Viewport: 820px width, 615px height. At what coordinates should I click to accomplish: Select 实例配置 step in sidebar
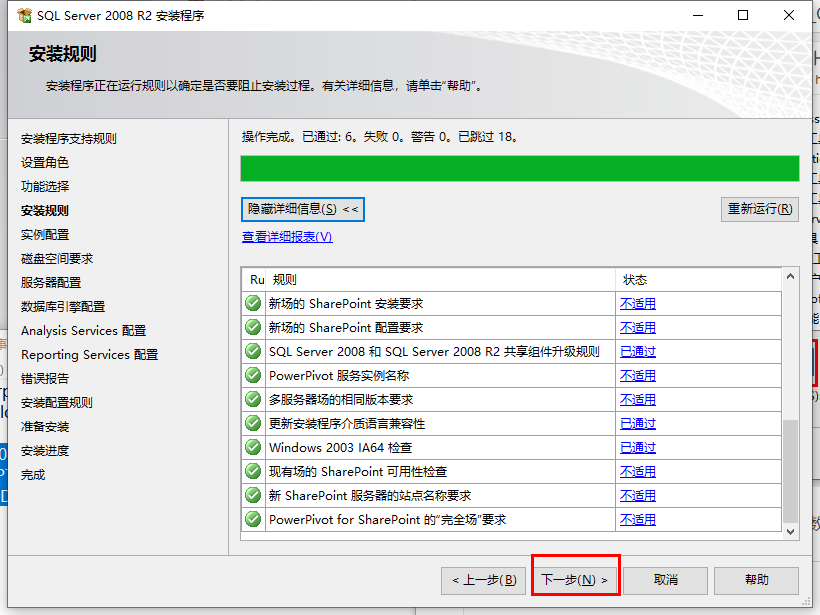pos(44,235)
